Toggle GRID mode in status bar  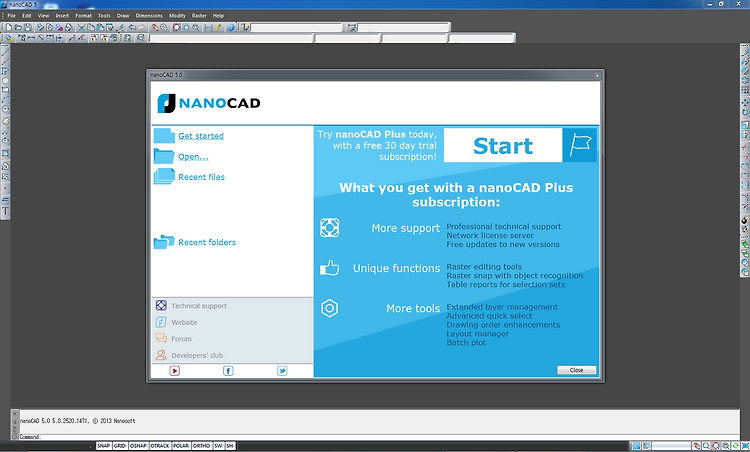coord(120,446)
